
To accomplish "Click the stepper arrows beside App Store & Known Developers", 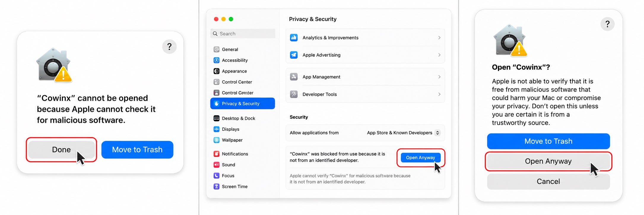I will [x=437, y=133].
